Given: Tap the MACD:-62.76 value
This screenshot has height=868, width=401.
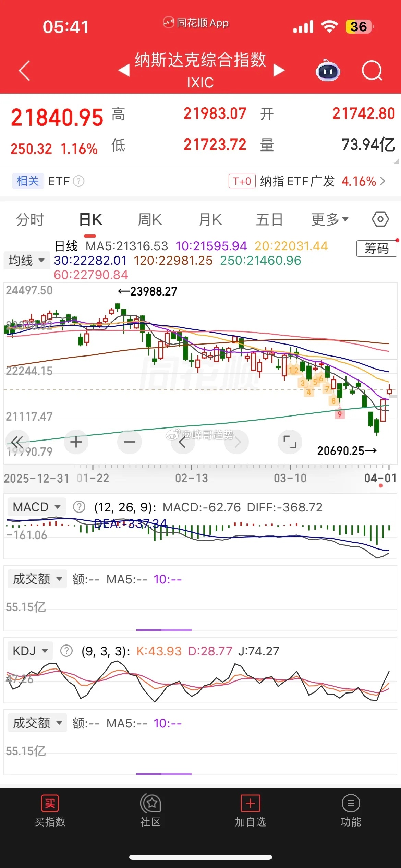Looking at the screenshot, I should (x=202, y=507).
